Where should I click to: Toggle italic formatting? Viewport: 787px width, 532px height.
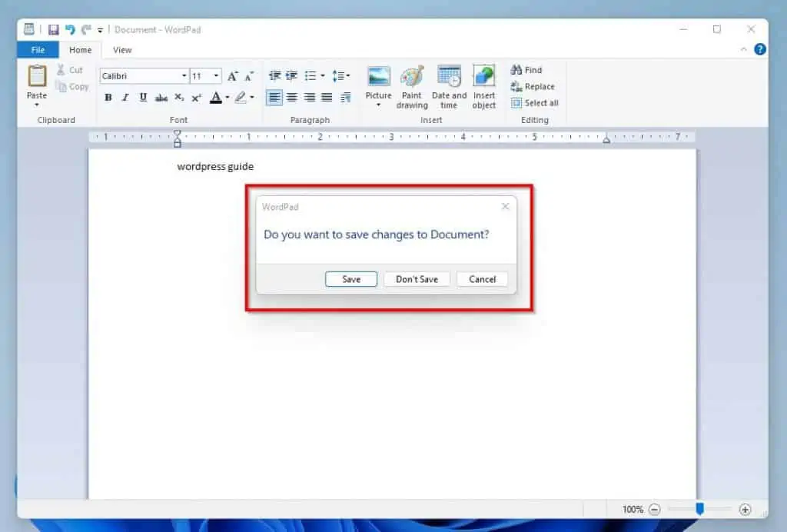[125, 98]
